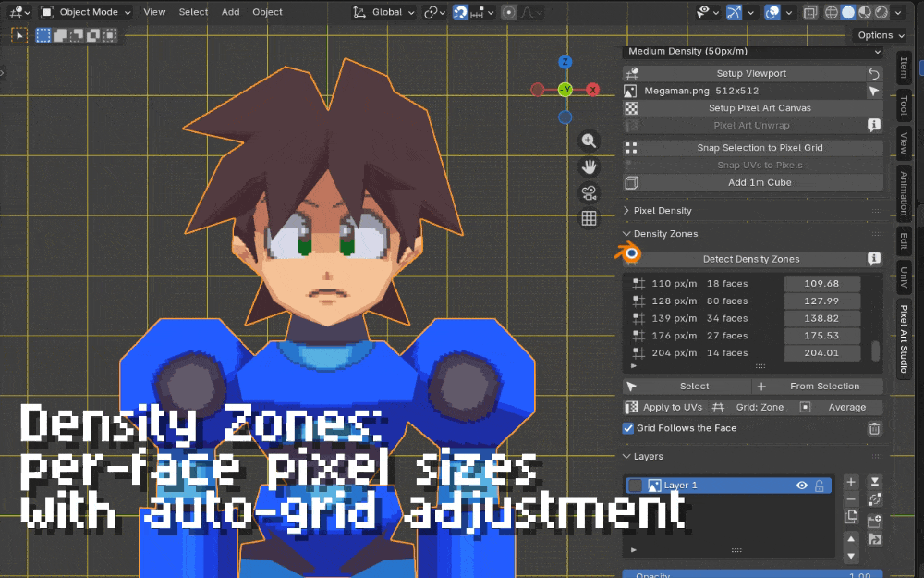Toggle the snapping magnet button

click(460, 12)
